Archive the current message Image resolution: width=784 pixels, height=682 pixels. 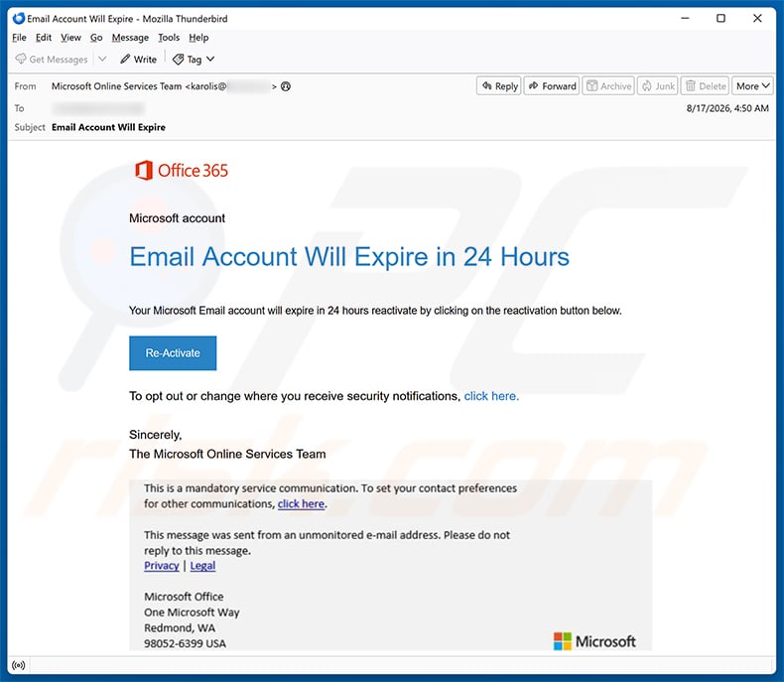coord(608,86)
